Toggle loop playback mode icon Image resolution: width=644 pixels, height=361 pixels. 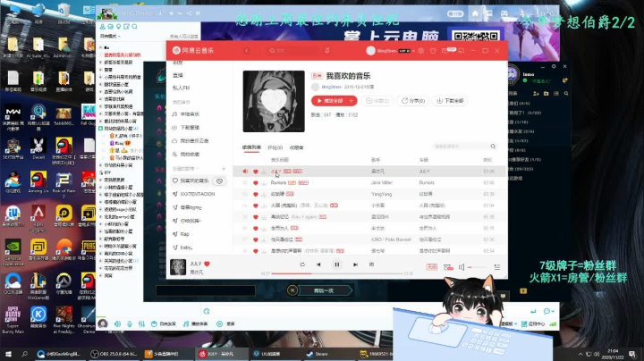click(302, 264)
